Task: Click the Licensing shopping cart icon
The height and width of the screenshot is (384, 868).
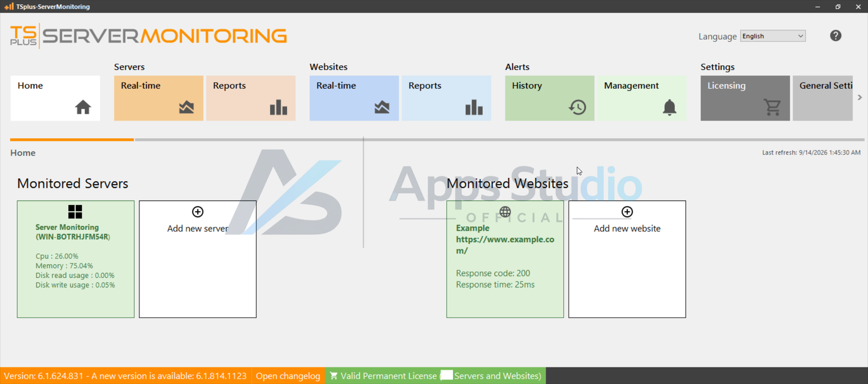Action: tap(773, 107)
